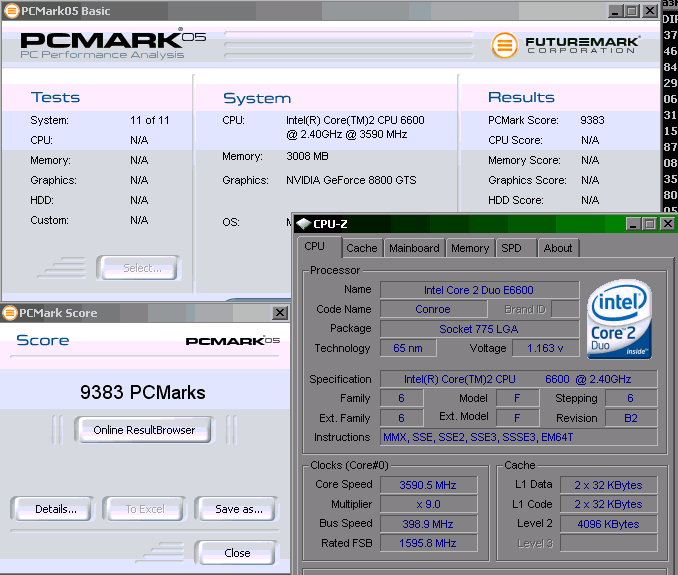Click the Details... button
The width and height of the screenshot is (678, 575).
pyautogui.click(x=52, y=509)
